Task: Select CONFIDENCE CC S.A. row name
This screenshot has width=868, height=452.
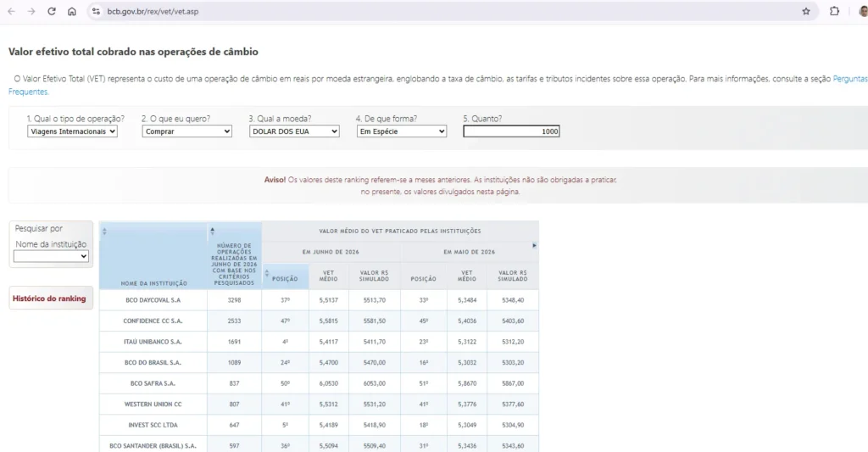Action: pos(153,321)
